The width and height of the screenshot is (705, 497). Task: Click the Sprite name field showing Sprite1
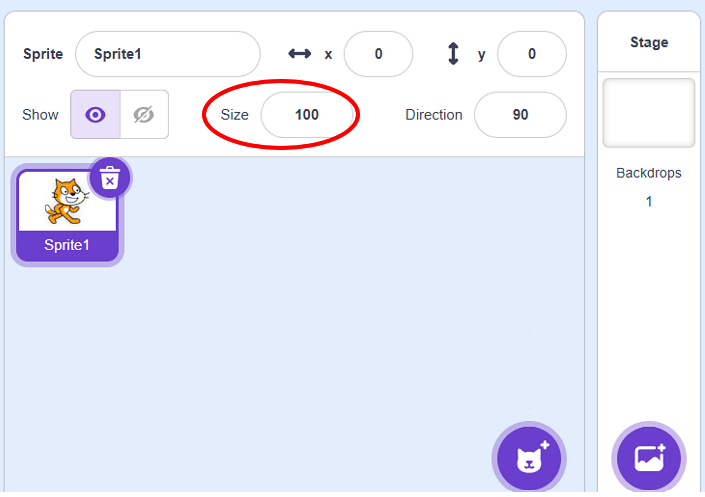[168, 54]
